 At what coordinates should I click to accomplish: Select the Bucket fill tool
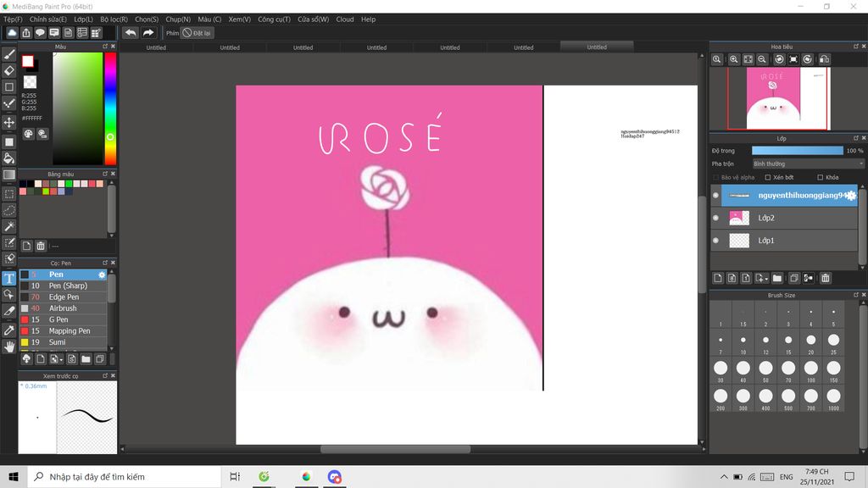(8, 158)
